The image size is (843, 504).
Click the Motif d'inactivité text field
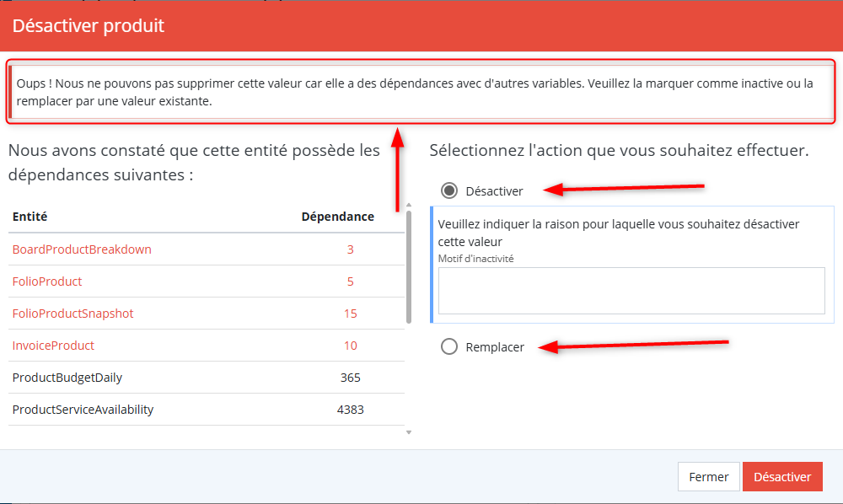(631, 291)
